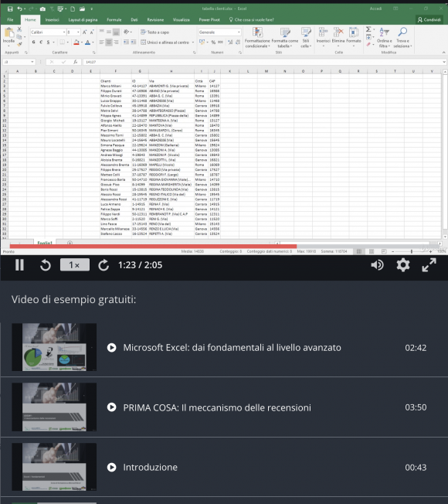
Task: Switch to the Formule ribbon tab
Action: (114, 19)
